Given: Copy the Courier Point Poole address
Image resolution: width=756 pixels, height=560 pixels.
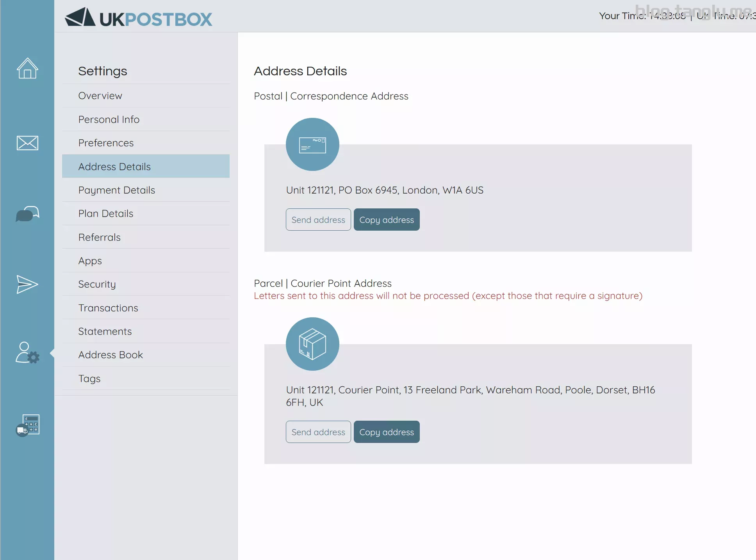Looking at the screenshot, I should coord(387,432).
